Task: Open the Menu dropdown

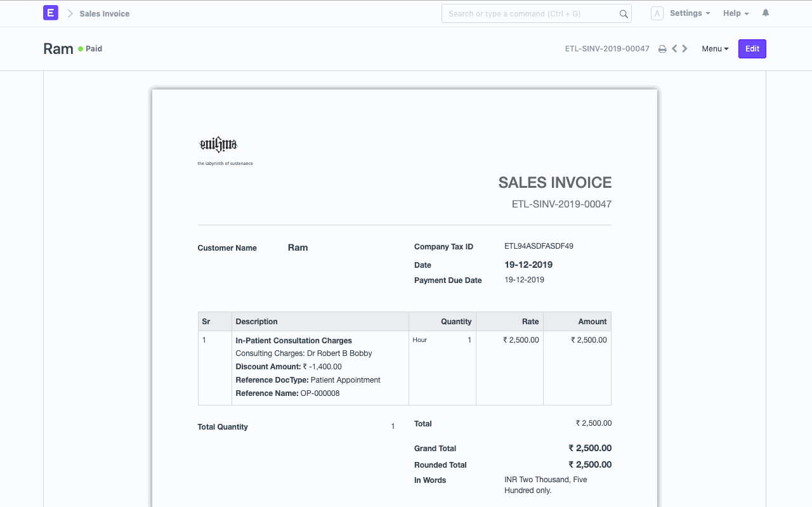Action: [x=715, y=49]
